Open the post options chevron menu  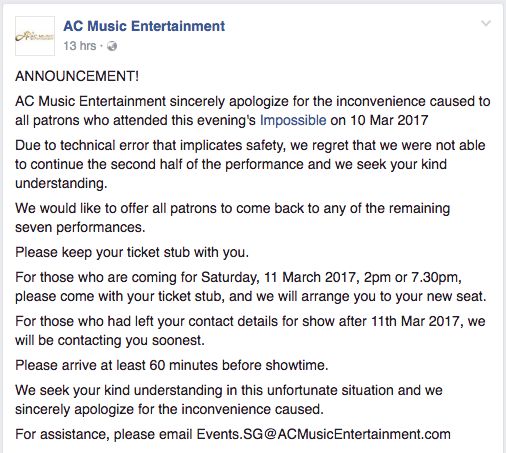pos(486,23)
